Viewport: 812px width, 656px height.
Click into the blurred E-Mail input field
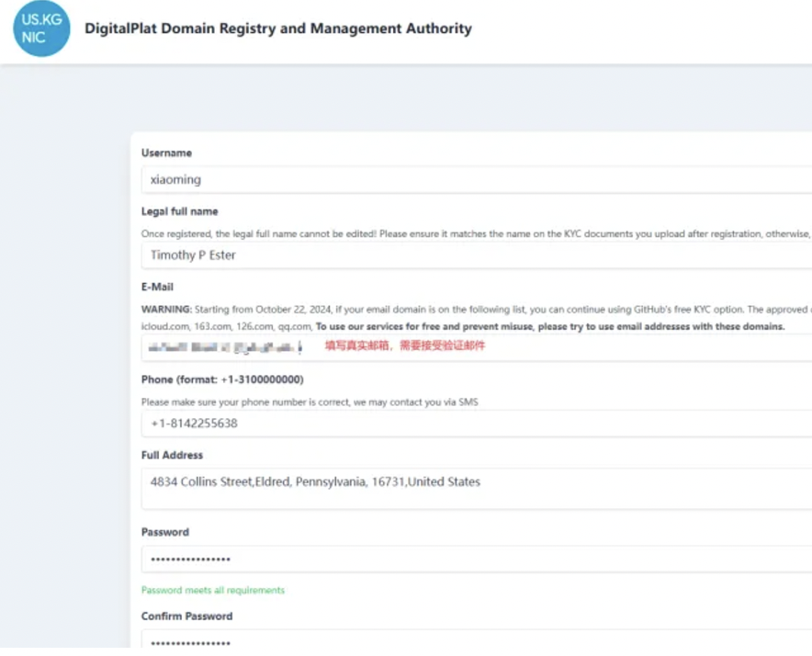(x=477, y=347)
